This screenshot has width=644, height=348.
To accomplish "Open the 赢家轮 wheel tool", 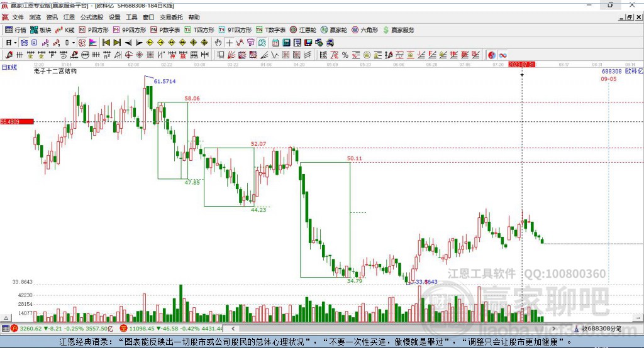I will (x=334, y=30).
